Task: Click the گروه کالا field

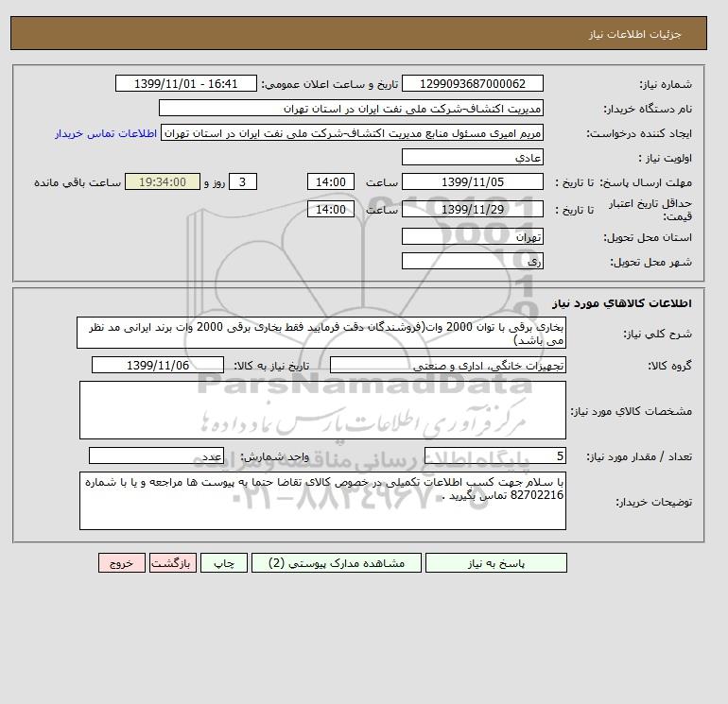Action: (x=447, y=365)
